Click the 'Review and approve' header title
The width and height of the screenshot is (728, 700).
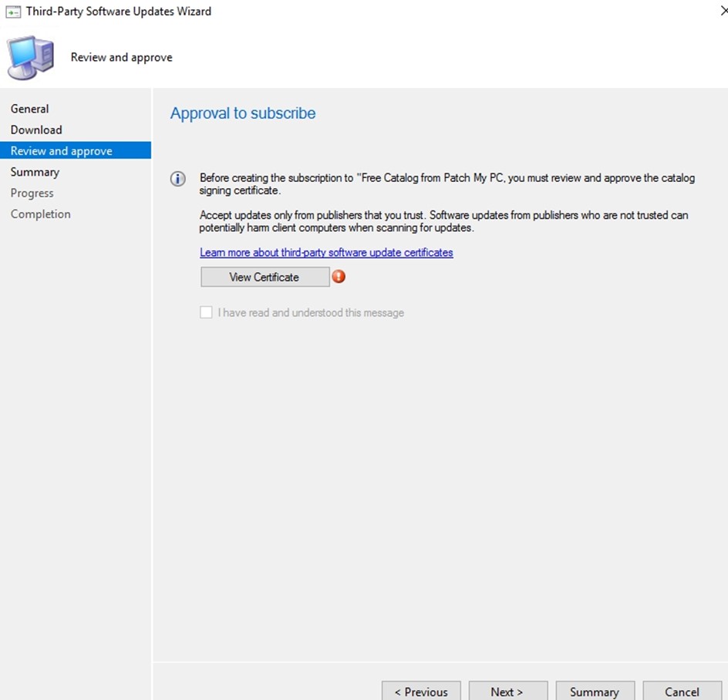point(122,58)
